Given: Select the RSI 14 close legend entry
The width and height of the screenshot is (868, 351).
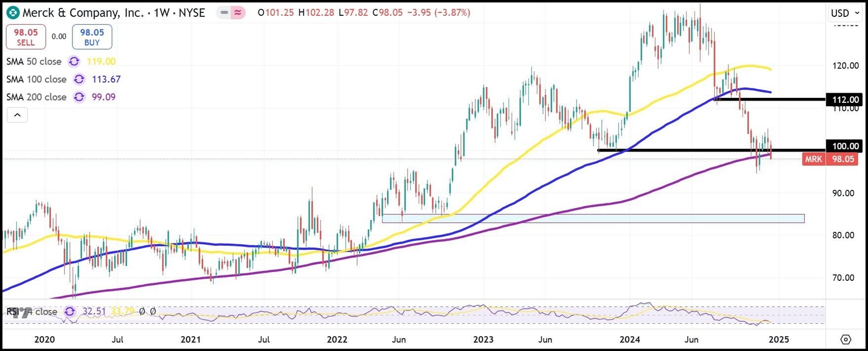Looking at the screenshot, I should click(32, 311).
